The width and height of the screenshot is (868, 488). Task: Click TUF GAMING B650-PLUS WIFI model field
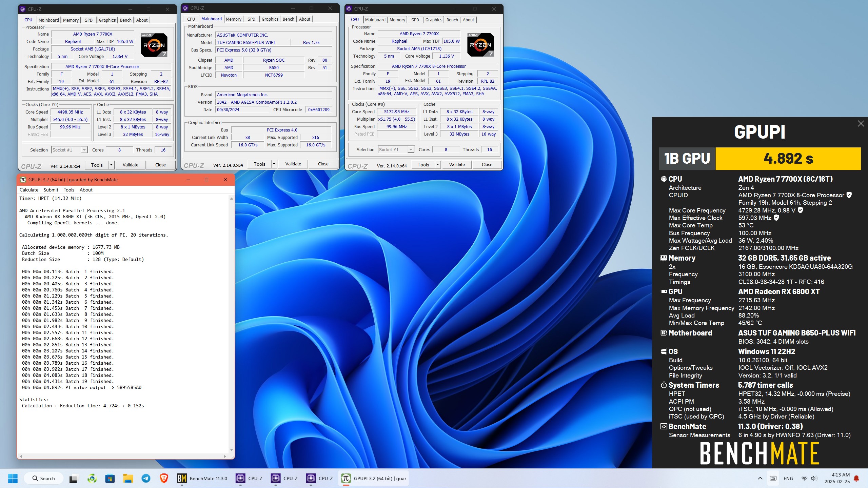point(253,43)
